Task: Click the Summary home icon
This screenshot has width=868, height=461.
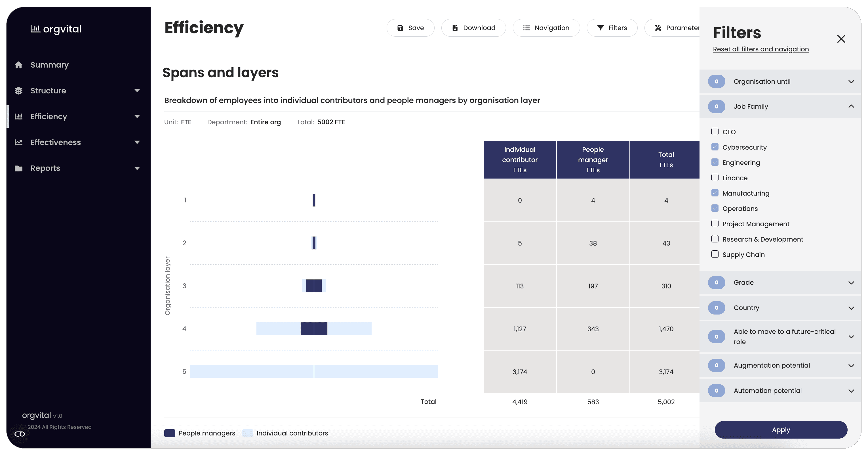Action: point(18,65)
